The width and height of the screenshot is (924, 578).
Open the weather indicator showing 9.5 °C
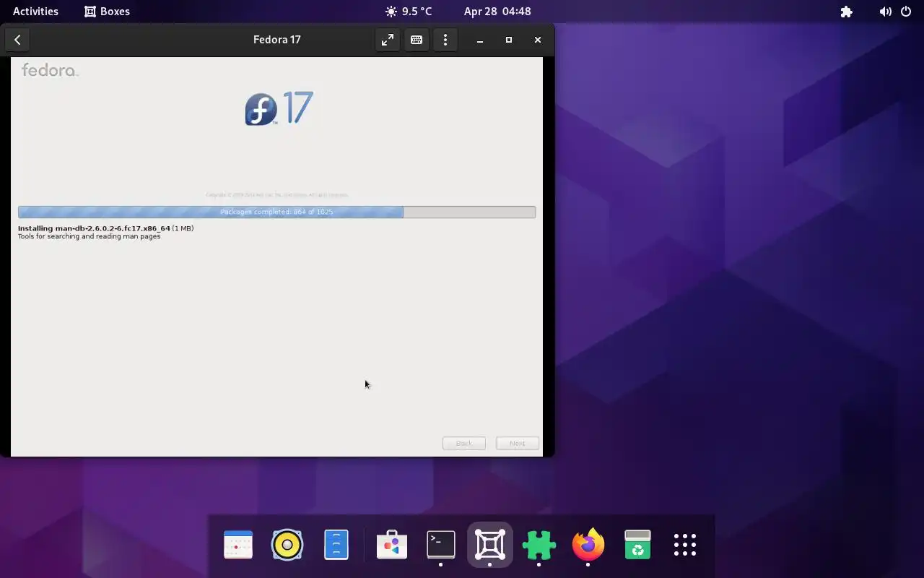coord(409,12)
